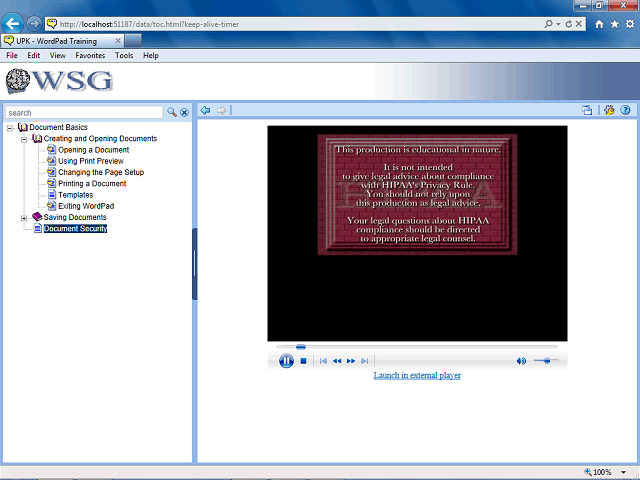Open the 100% zoom level dropdown
Screen dimensions: 640x480
(x=623, y=472)
